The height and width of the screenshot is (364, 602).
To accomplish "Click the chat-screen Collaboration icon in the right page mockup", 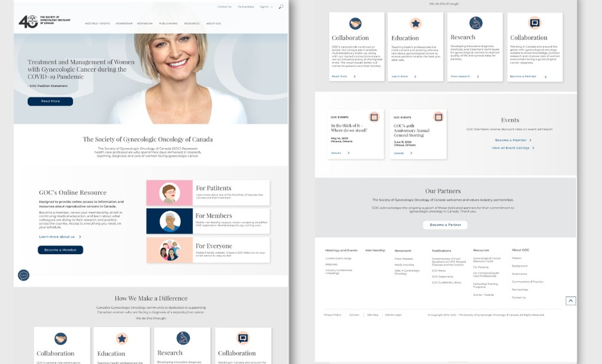I will (535, 23).
